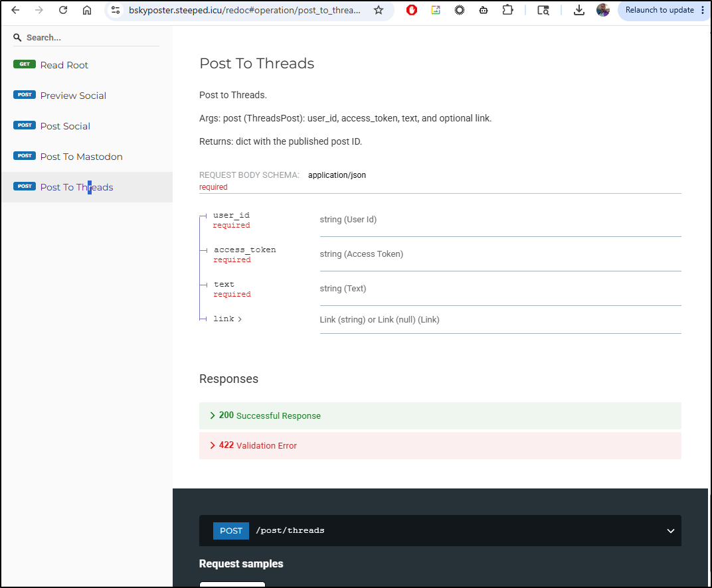Click the GET badge beside Read Root
The image size is (712, 588).
pos(25,64)
